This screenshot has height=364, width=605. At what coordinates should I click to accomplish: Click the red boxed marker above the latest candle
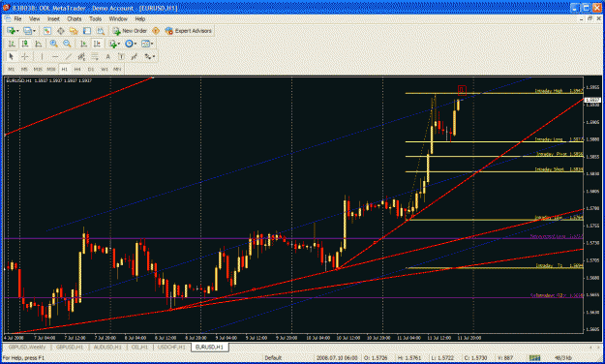462,90
